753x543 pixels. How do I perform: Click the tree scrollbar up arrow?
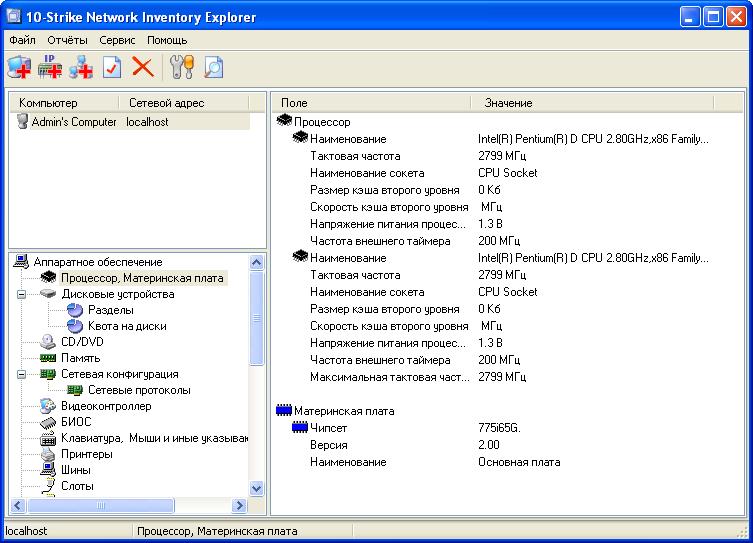(257, 262)
